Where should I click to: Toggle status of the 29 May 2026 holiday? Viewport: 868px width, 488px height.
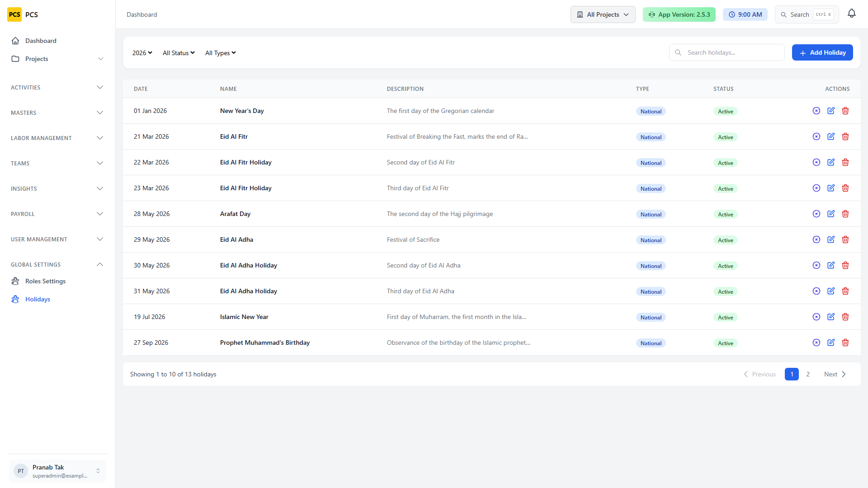tap(816, 239)
